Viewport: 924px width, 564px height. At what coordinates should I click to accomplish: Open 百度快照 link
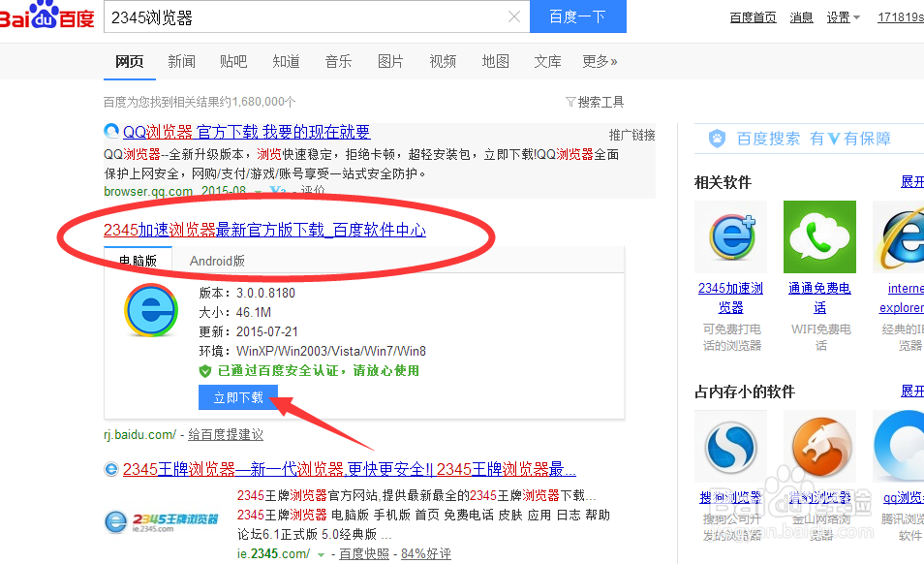pyautogui.click(x=364, y=554)
